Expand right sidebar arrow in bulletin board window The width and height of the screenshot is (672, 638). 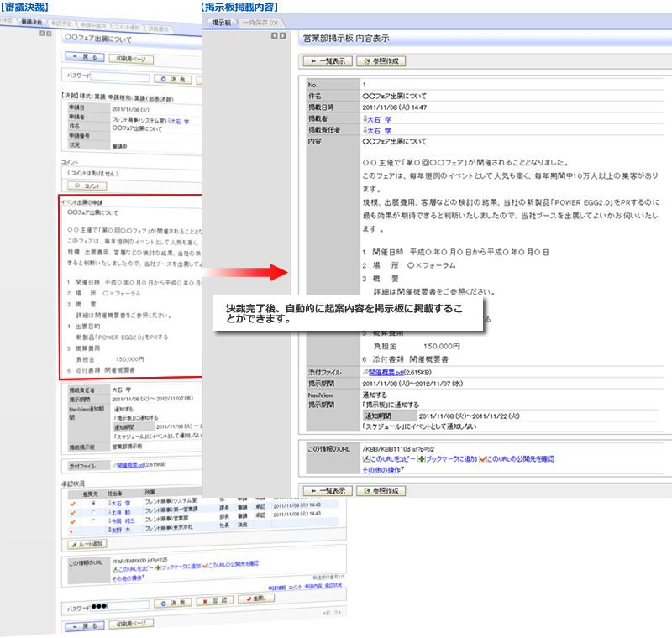[282, 36]
